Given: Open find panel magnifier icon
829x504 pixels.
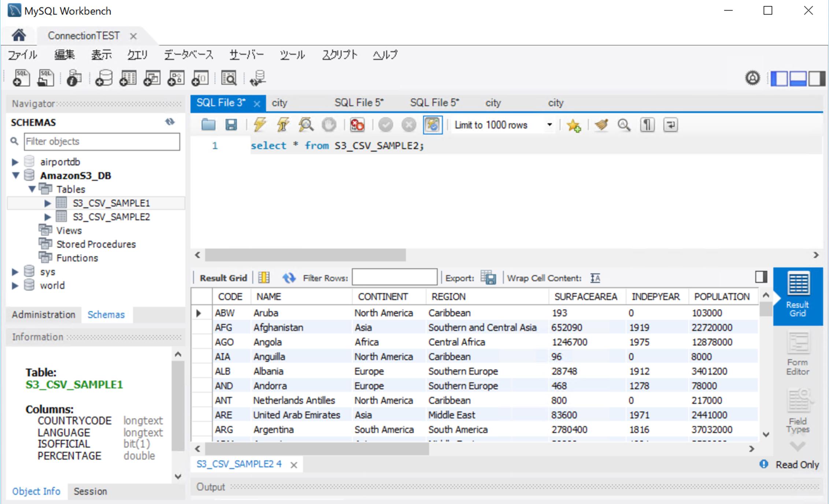Looking at the screenshot, I should pos(624,125).
